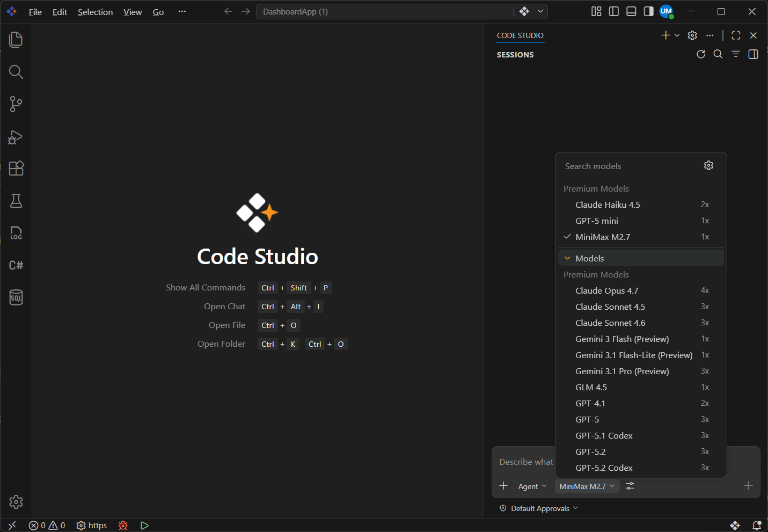The width and height of the screenshot is (768, 532).
Task: Select Gemini 3.1 Flash-Lite (Preview) model
Action: point(641,355)
